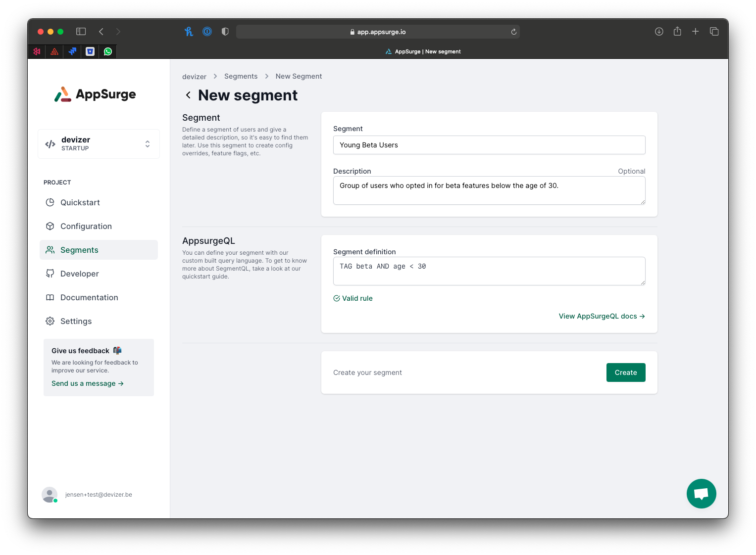
Task: Open the 1Password extension icon
Action: point(207,32)
